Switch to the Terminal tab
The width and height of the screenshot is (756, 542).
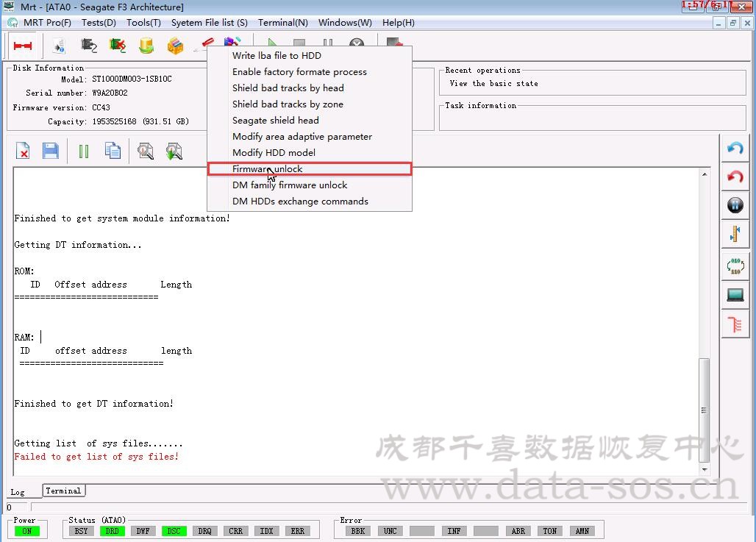(x=63, y=491)
